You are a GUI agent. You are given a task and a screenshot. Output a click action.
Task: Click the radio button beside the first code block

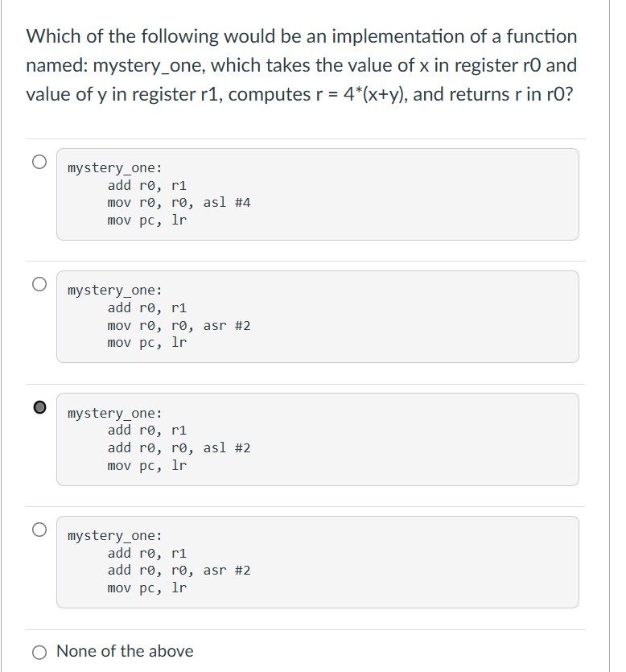pyautogui.click(x=39, y=161)
